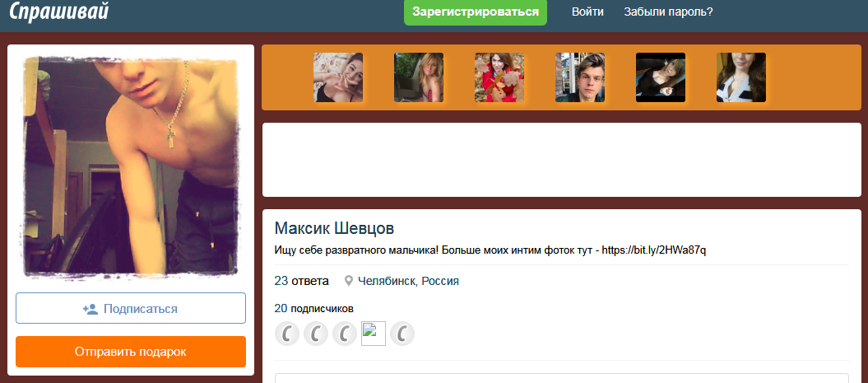The height and width of the screenshot is (383, 868).
Task: Click the green Зарегистрироваться button
Action: [476, 12]
